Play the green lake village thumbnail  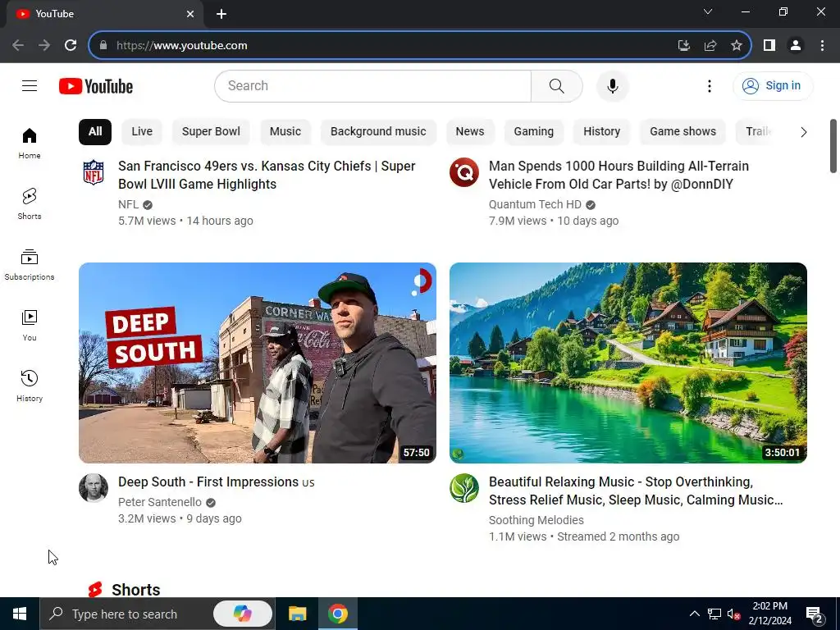[628, 363]
